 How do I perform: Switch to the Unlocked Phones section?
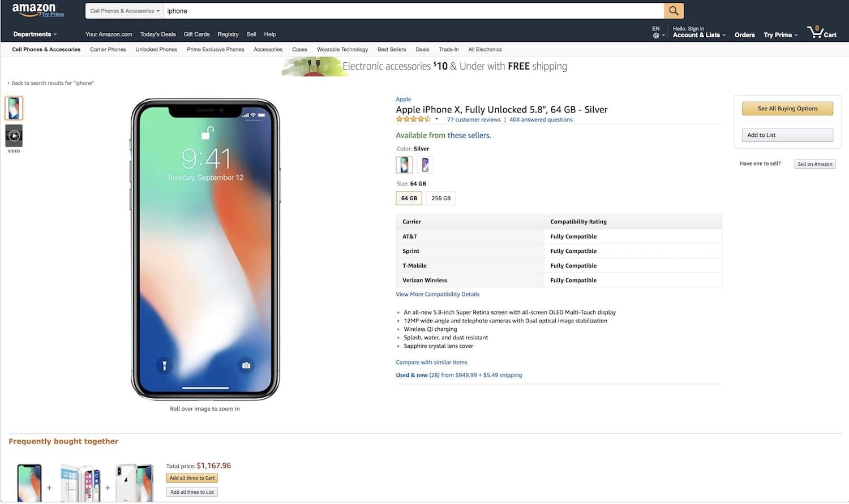coord(156,49)
